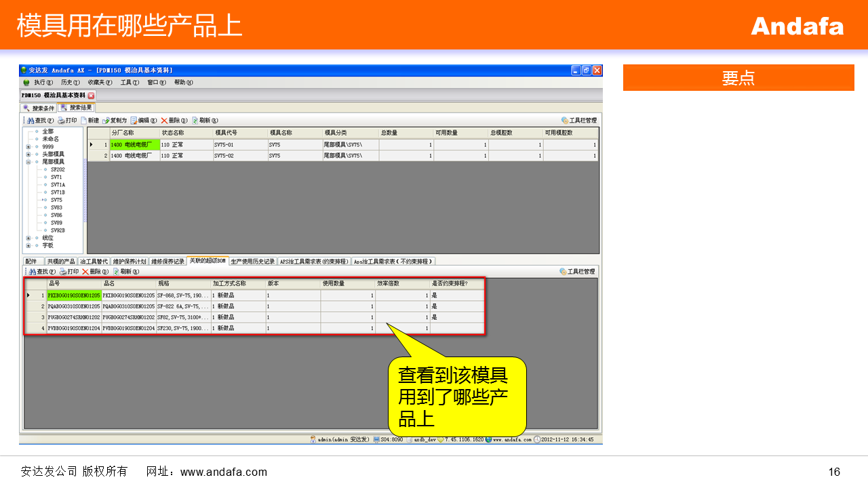Image resolution: width=868 pixels, height=488 pixels.
Task: Close the PDM150 模治具基本资料 document tab
Action: click(x=92, y=96)
